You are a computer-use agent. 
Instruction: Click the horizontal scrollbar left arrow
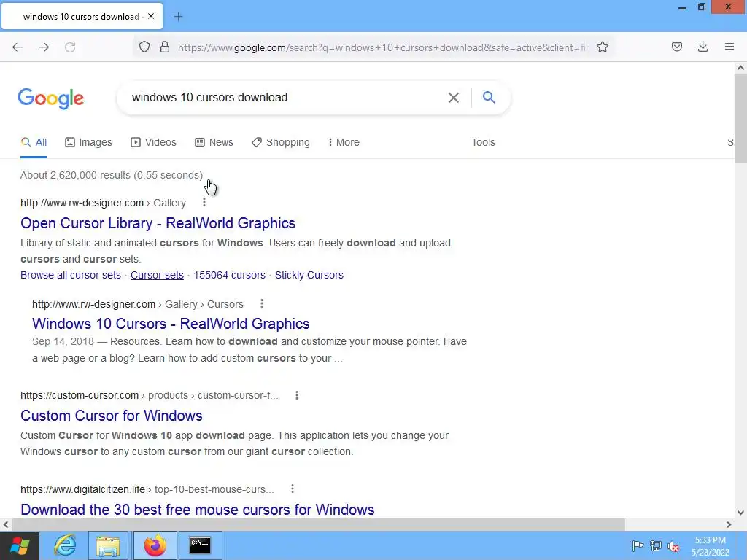6,524
